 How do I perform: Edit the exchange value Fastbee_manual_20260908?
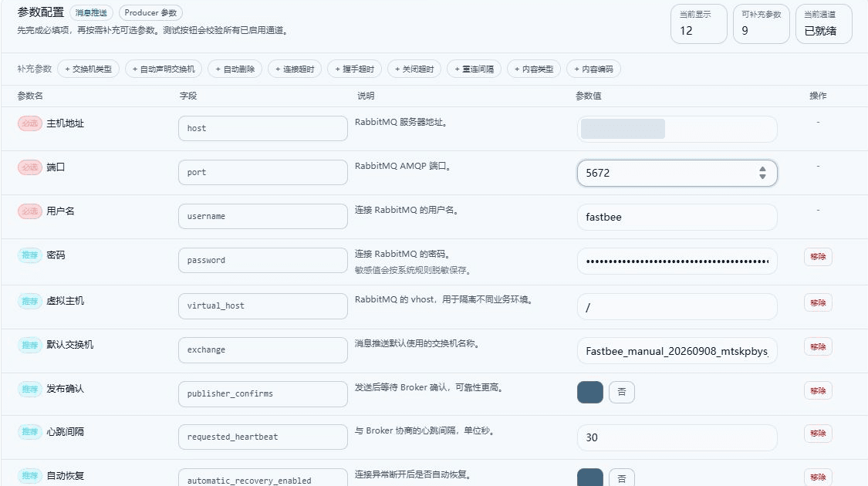(677, 351)
